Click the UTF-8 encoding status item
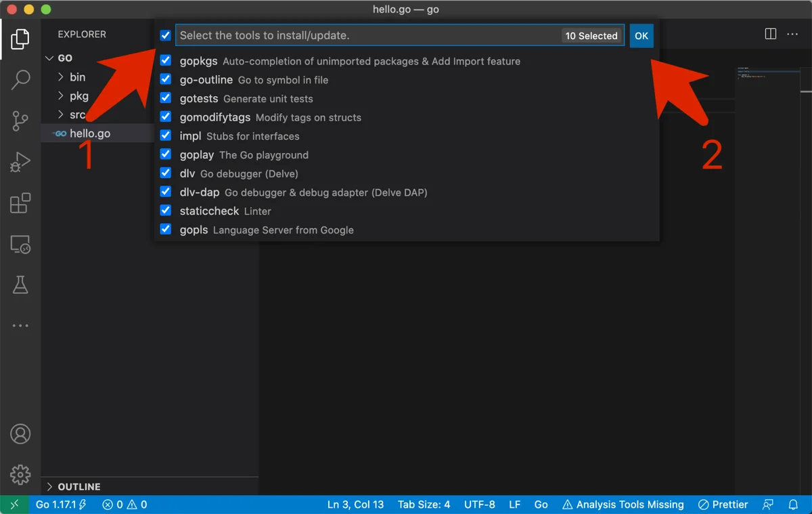812x514 pixels. 480,505
